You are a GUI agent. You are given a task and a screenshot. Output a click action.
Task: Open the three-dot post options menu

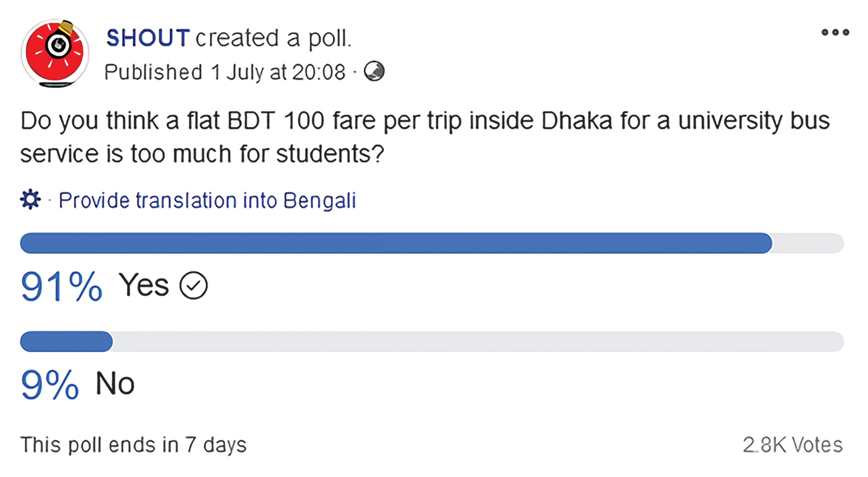[835, 32]
